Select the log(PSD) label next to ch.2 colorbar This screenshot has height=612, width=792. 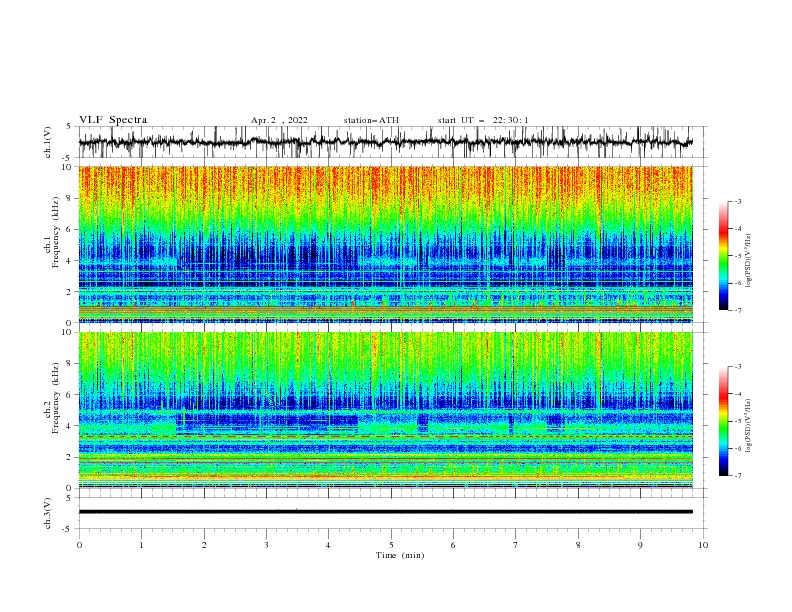(749, 426)
